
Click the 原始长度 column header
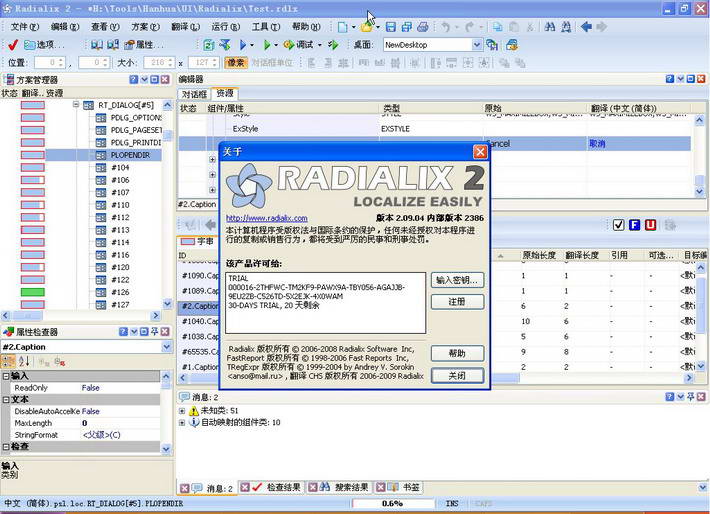tap(539, 255)
